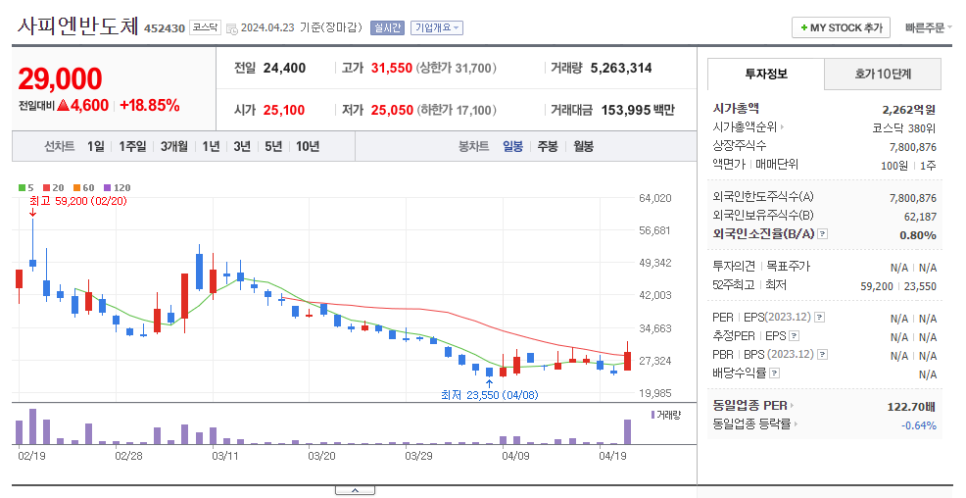Select the 1일 line chart period

95,146
